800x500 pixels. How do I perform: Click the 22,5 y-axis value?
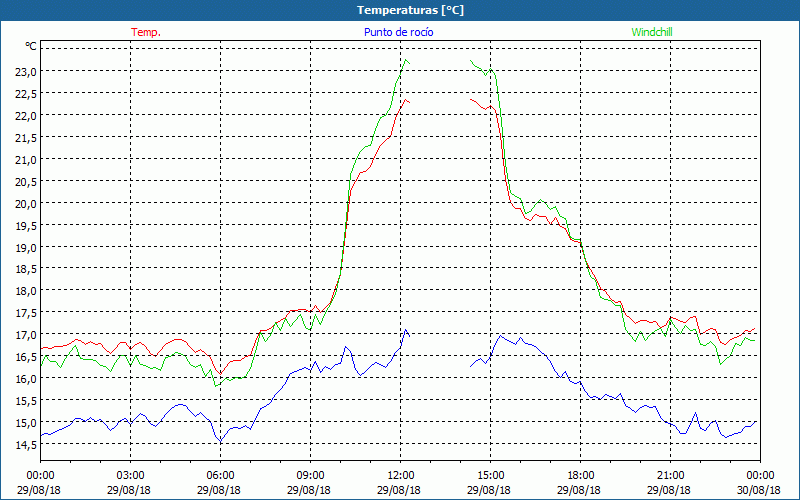[26, 93]
